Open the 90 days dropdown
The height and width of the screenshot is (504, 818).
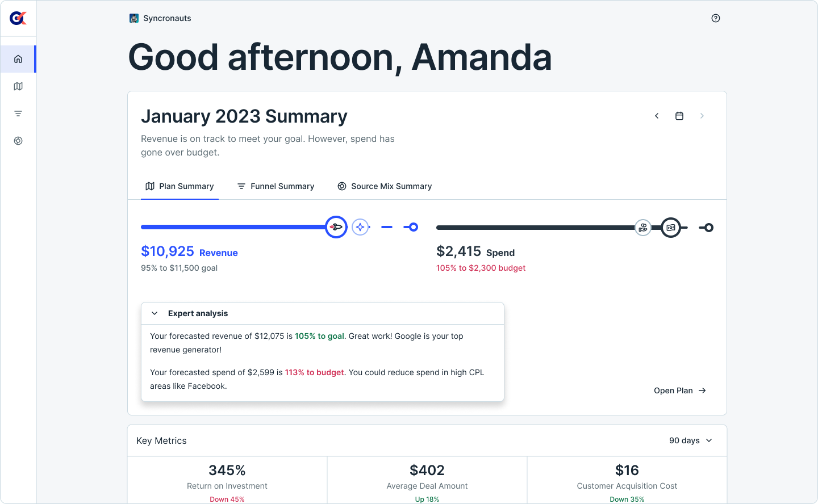[x=691, y=440]
